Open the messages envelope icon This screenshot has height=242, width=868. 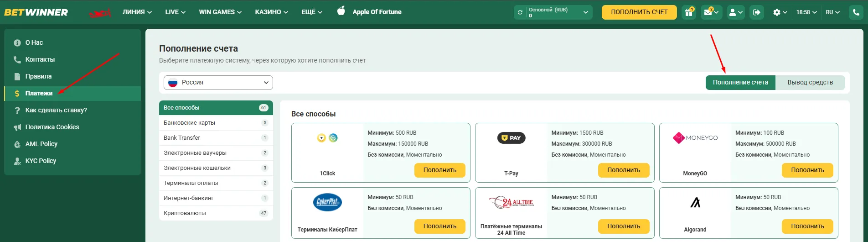(711, 12)
